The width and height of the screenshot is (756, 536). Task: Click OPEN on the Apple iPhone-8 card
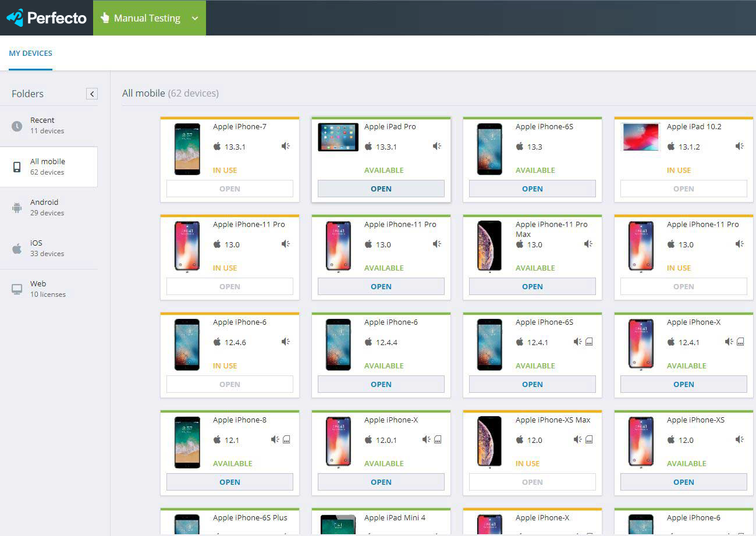pos(230,482)
